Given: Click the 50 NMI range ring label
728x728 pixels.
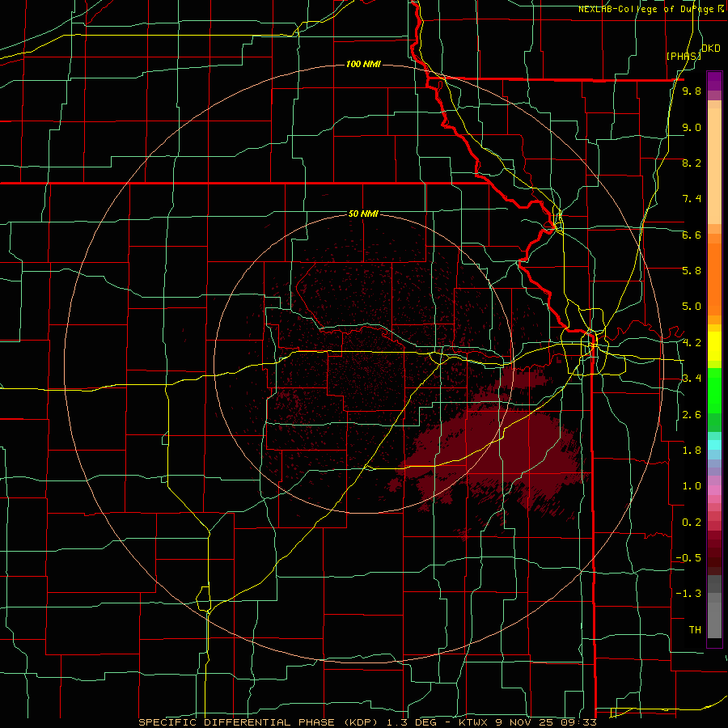Looking at the screenshot, I should pyautogui.click(x=363, y=214).
